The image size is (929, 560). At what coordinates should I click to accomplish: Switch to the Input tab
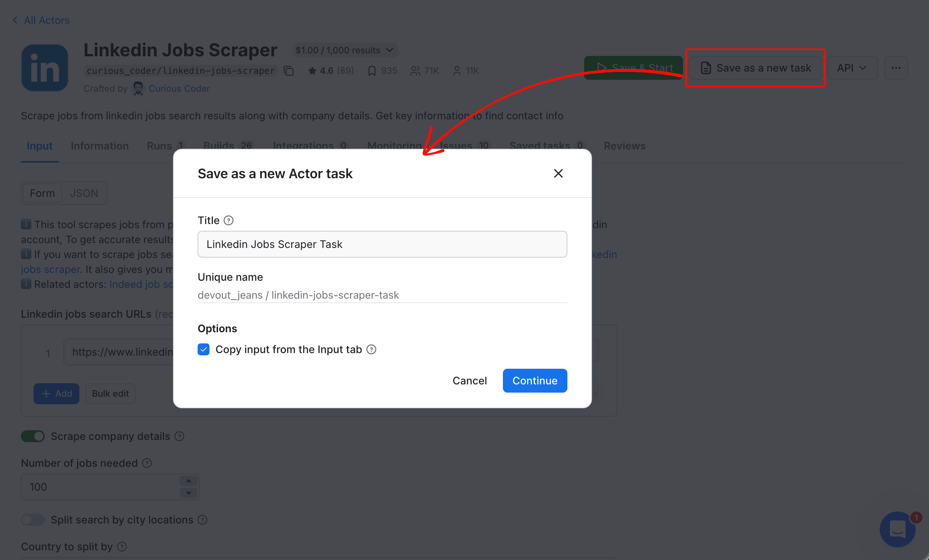click(x=40, y=146)
